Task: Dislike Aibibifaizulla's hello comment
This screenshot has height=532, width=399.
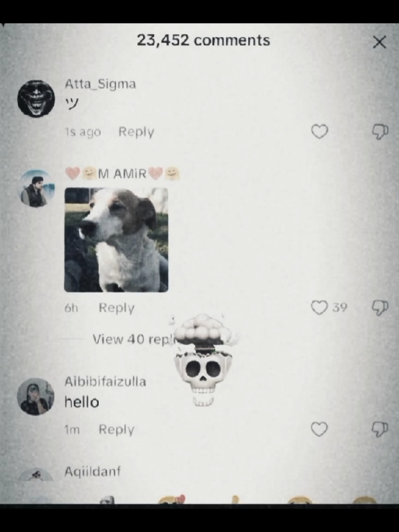Action: click(x=380, y=429)
